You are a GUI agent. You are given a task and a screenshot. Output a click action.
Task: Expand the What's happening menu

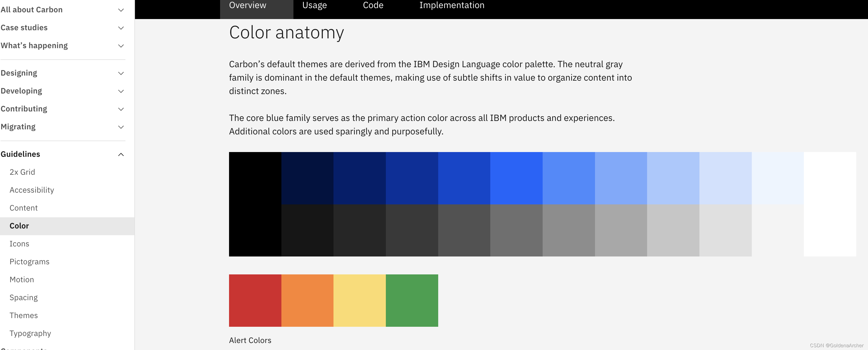click(63, 45)
